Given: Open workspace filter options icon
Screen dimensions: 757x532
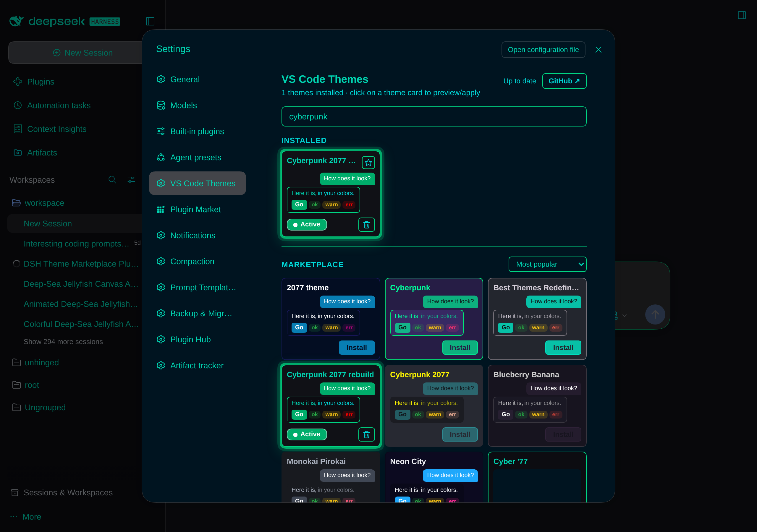Looking at the screenshot, I should pyautogui.click(x=131, y=180).
